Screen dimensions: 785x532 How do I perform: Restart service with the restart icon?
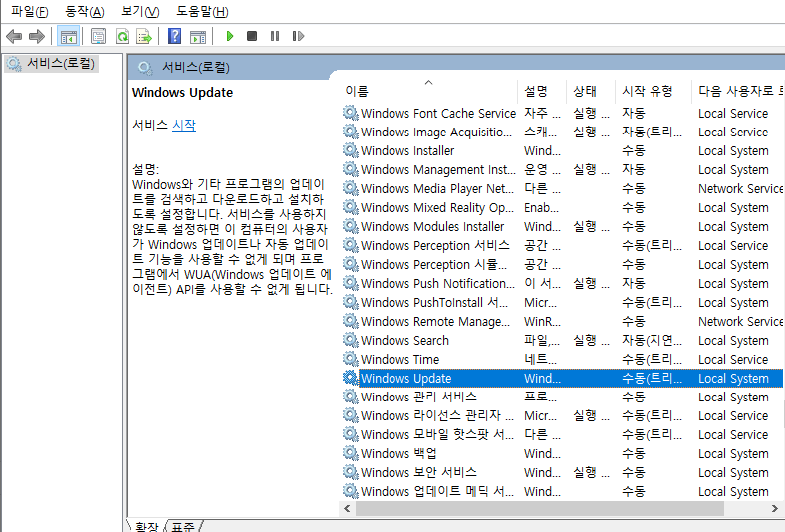298,36
